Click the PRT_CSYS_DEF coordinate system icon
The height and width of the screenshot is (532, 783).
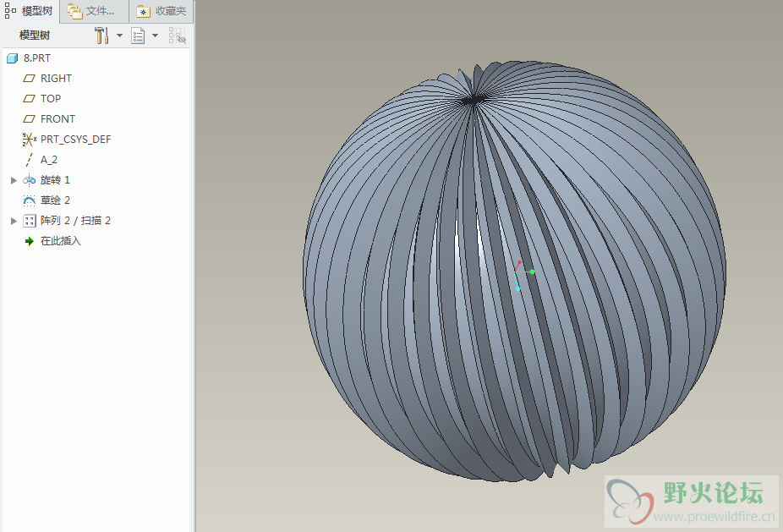pyautogui.click(x=29, y=140)
